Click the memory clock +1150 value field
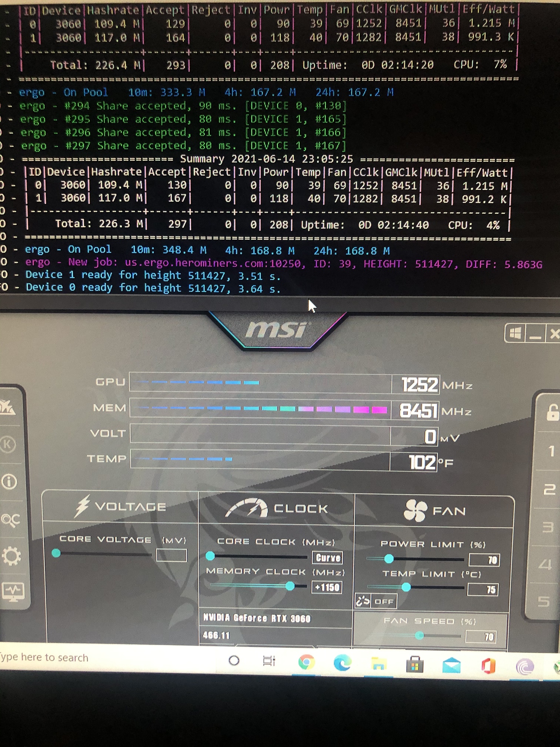Viewport: 560px width, 747px height. (x=327, y=587)
